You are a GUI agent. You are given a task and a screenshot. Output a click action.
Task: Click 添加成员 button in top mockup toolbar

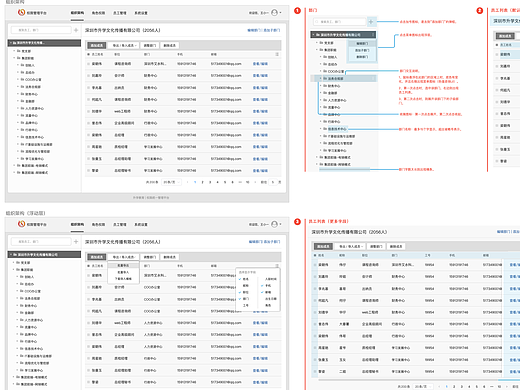tap(97, 45)
